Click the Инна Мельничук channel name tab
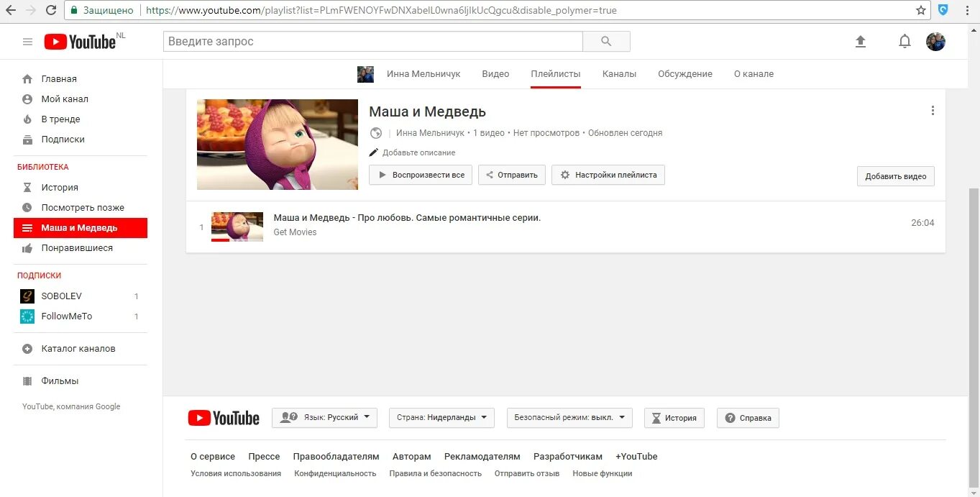The width and height of the screenshot is (980, 497). point(423,74)
